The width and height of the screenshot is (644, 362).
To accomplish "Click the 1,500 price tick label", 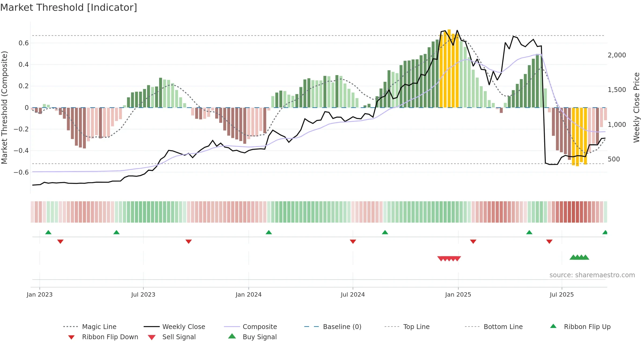I will click(x=617, y=90).
